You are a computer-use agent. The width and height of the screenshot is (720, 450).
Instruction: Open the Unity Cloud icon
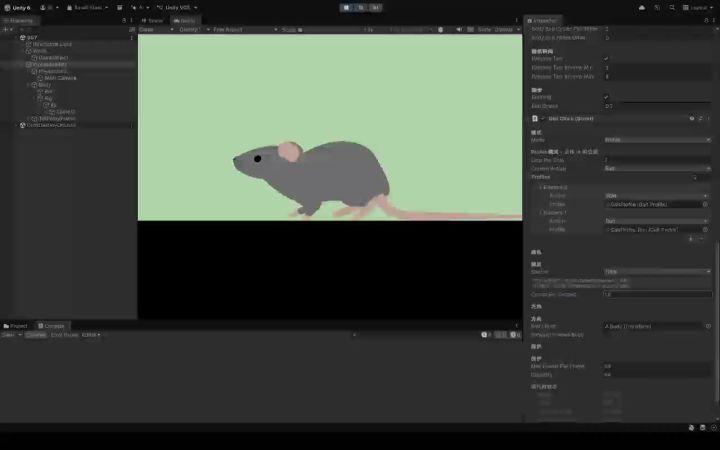coord(642,8)
